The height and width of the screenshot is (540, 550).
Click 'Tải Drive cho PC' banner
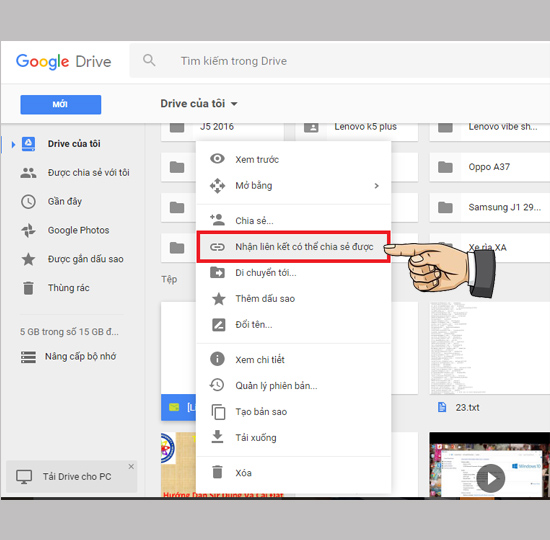72,476
